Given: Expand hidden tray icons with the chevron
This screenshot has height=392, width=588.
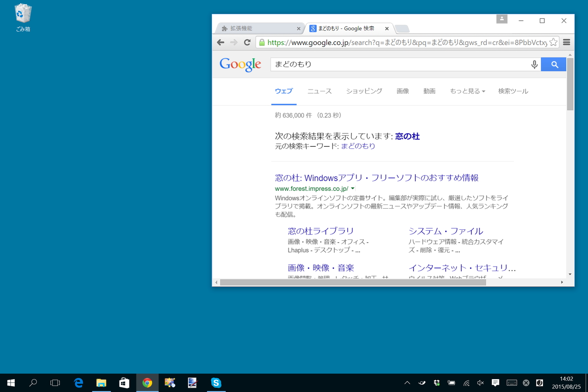Looking at the screenshot, I should pyautogui.click(x=407, y=382).
